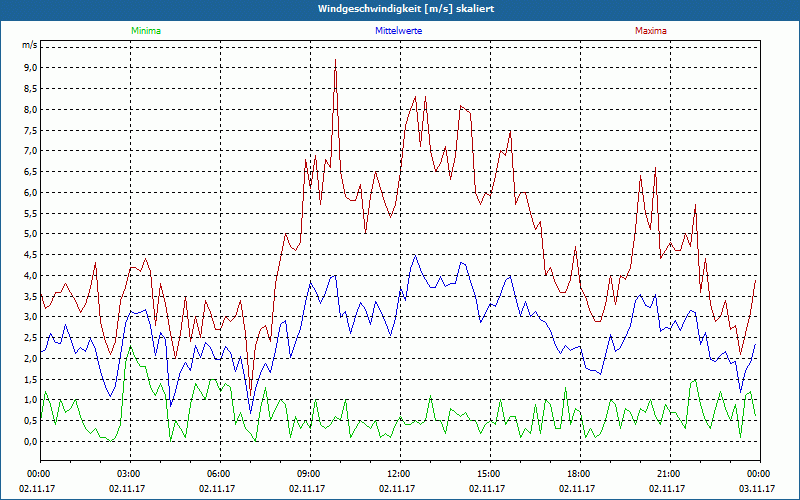Click the 2,0 y-axis value
The height and width of the screenshot is (500, 800).
click(x=30, y=358)
